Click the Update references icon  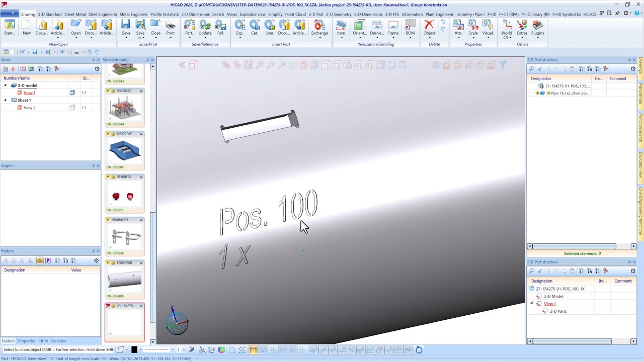(x=205, y=27)
